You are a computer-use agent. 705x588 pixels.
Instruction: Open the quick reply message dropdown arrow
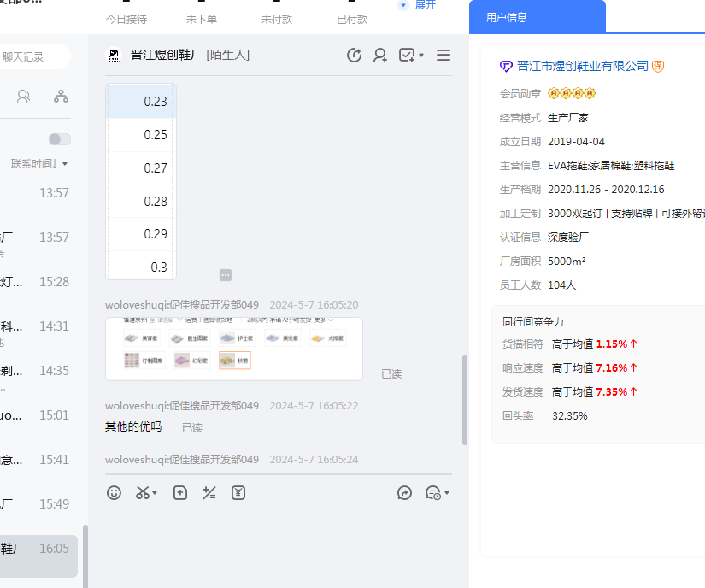pos(447,494)
